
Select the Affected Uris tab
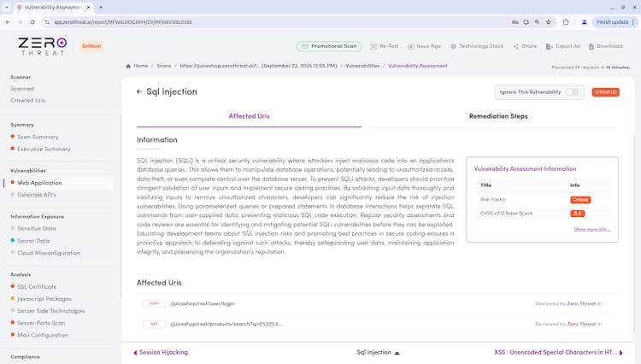(x=249, y=116)
